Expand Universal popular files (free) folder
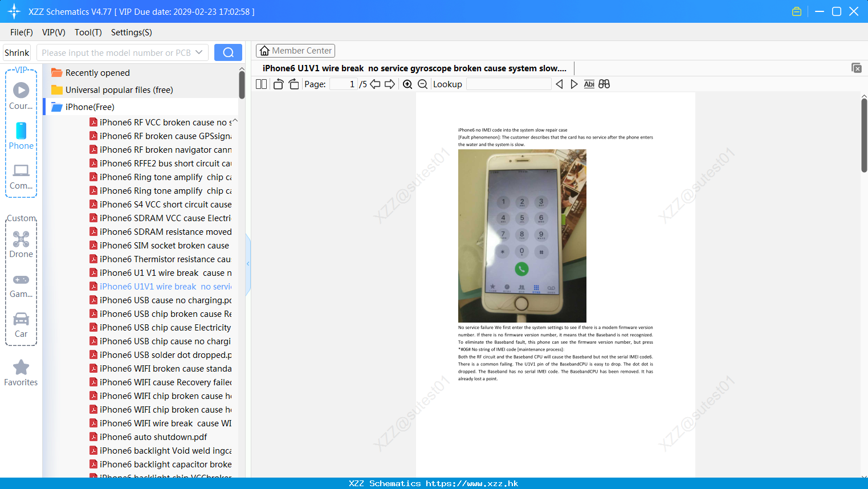The image size is (868, 489). (112, 90)
